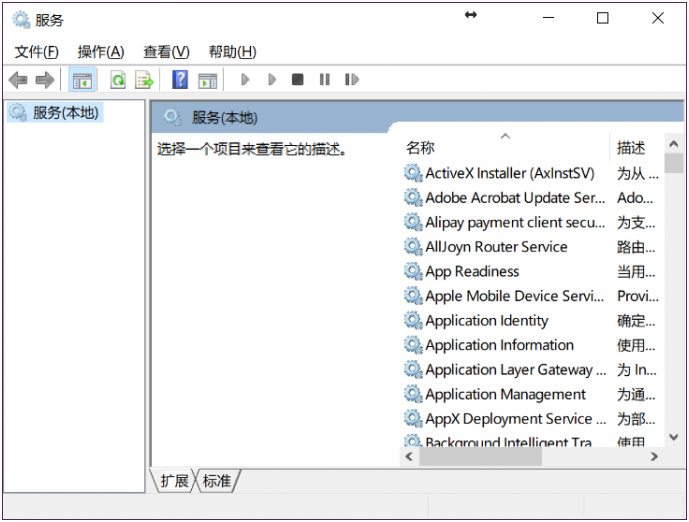The image size is (689, 522).
Task: Click gear icon beside Application Layer Gateway
Action: (x=413, y=370)
